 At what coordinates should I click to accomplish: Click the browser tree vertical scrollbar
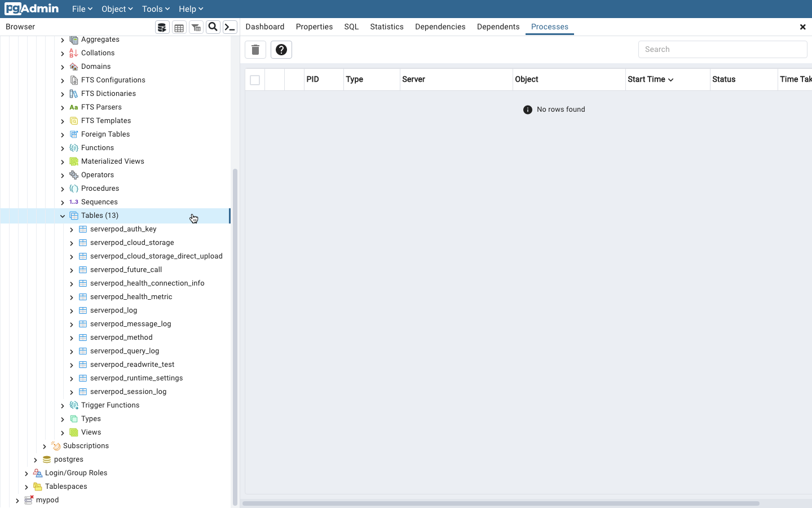[x=235, y=336]
